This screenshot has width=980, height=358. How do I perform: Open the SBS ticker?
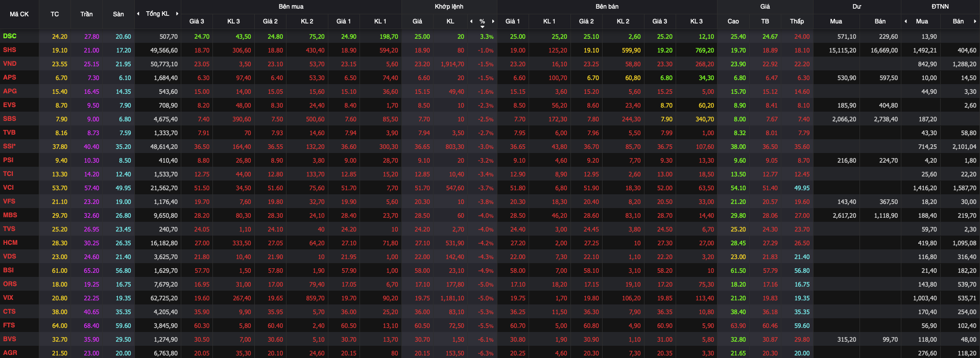10,119
